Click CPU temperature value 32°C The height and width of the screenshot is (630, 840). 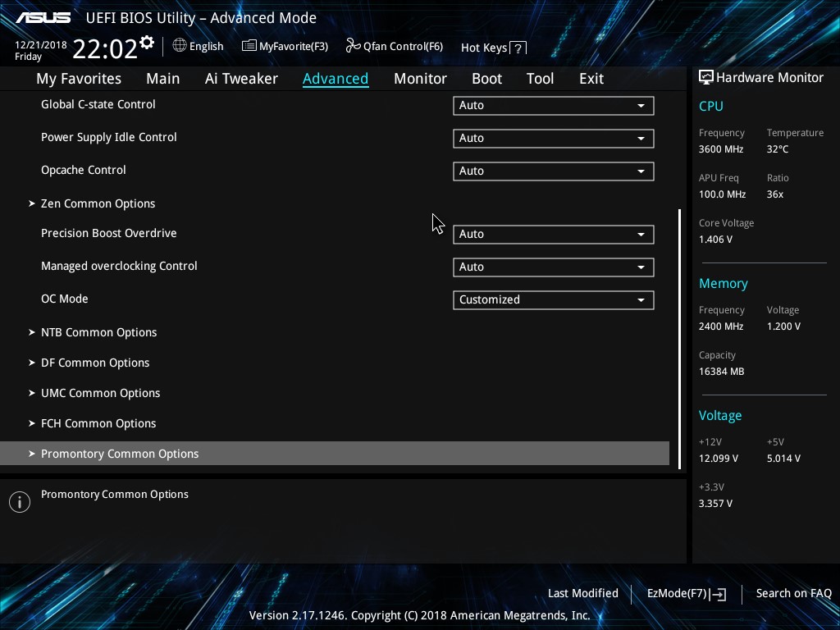[778, 149]
